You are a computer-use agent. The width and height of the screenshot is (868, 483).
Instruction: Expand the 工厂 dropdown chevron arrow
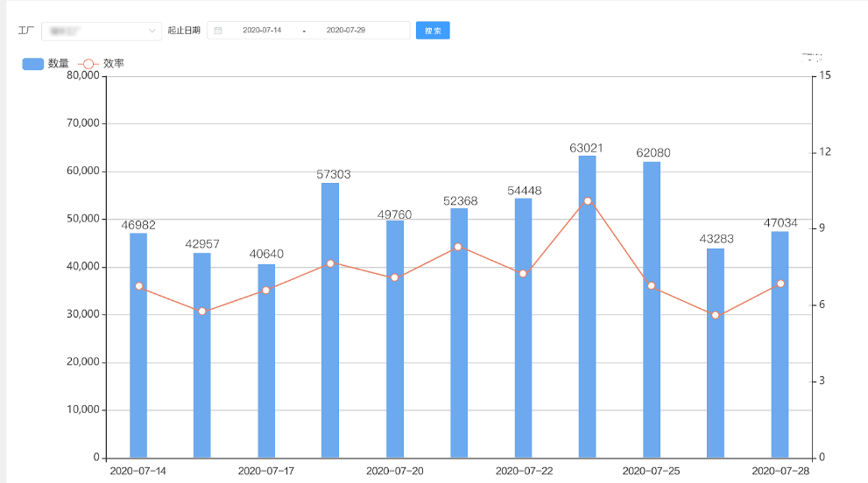click(152, 31)
